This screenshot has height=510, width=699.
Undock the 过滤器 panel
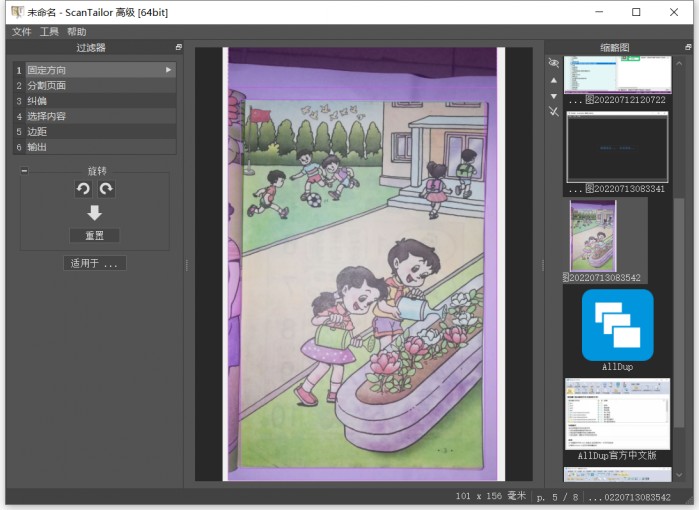coord(179,47)
